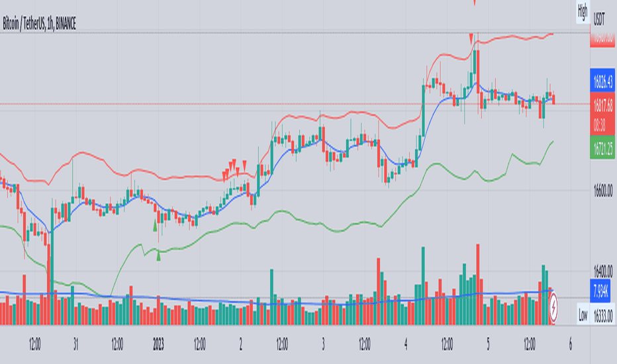This screenshot has width=617, height=364.
Task: Click the red down arrow marker at chart top edge
Action: pyautogui.click(x=475, y=3)
